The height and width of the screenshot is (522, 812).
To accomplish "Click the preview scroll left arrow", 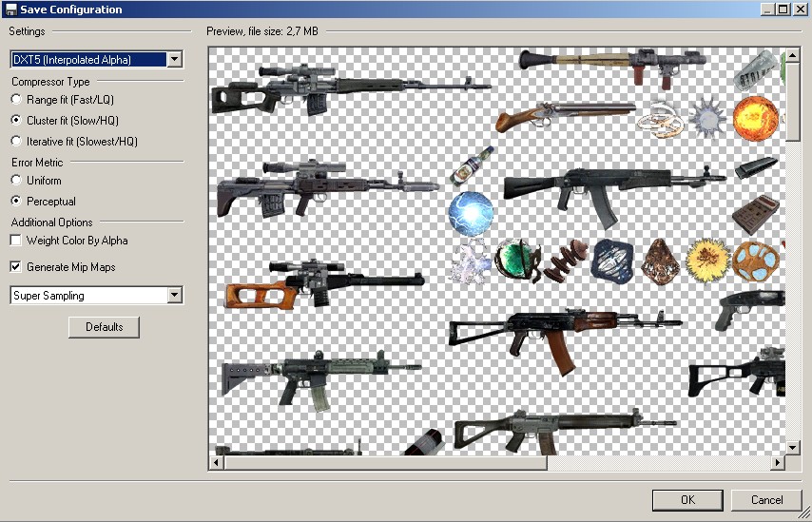I will pos(217,462).
